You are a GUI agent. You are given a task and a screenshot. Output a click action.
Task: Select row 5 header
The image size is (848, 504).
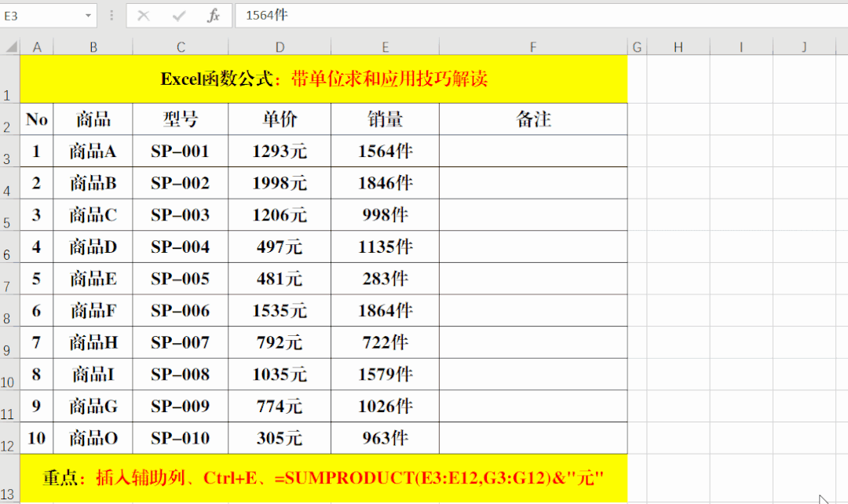pyautogui.click(x=9, y=215)
